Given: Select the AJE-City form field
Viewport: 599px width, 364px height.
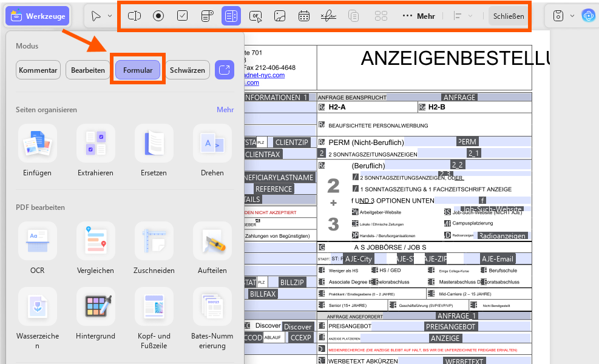Looking at the screenshot, I should (358, 258).
